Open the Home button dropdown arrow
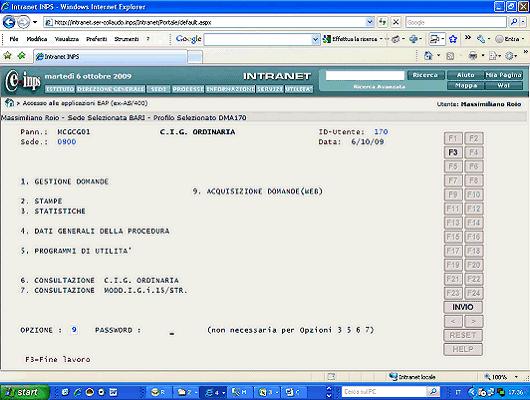 [438, 56]
